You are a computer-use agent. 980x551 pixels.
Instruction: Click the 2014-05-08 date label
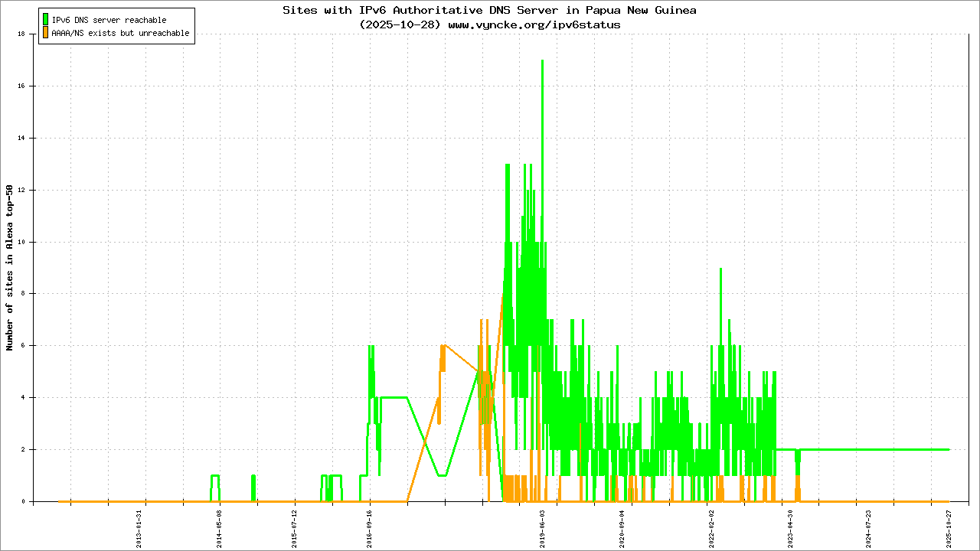point(219,529)
